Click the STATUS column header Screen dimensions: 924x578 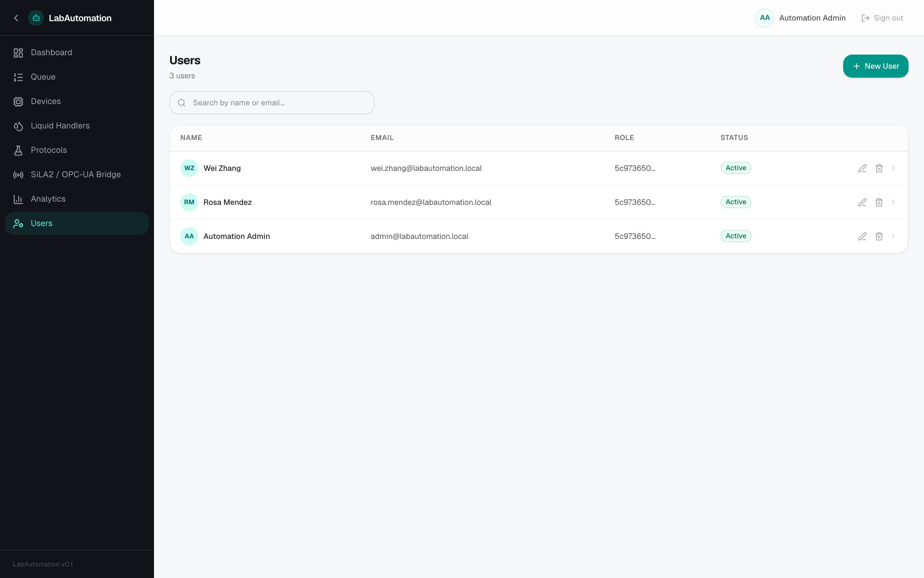point(734,138)
